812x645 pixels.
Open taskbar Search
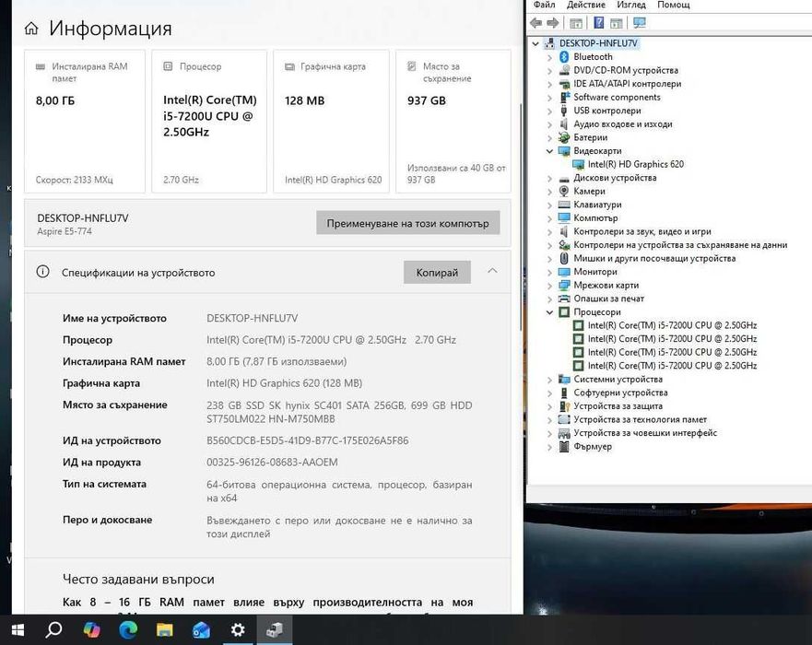click(x=53, y=629)
